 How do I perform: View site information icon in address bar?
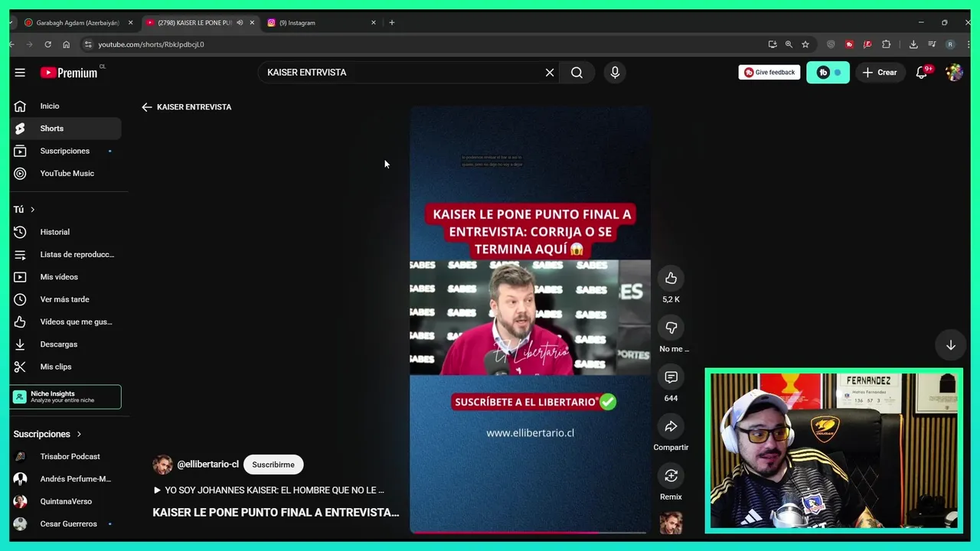(87, 44)
